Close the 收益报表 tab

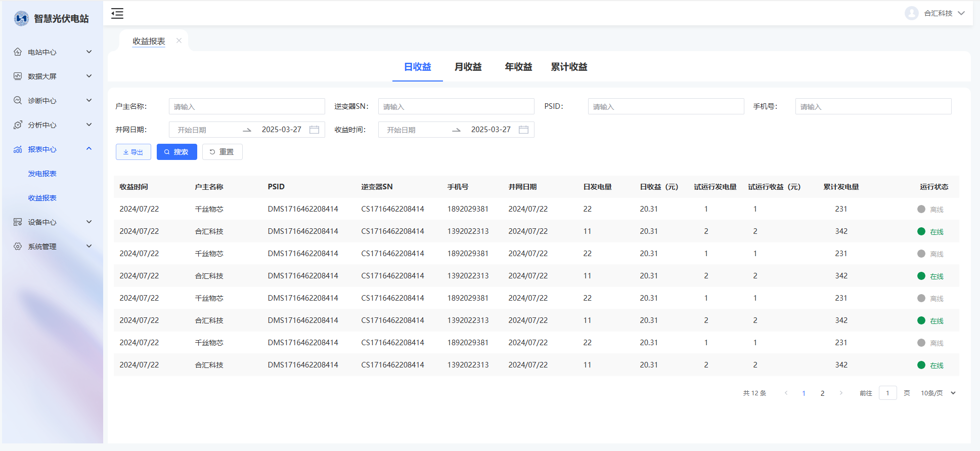coord(179,40)
